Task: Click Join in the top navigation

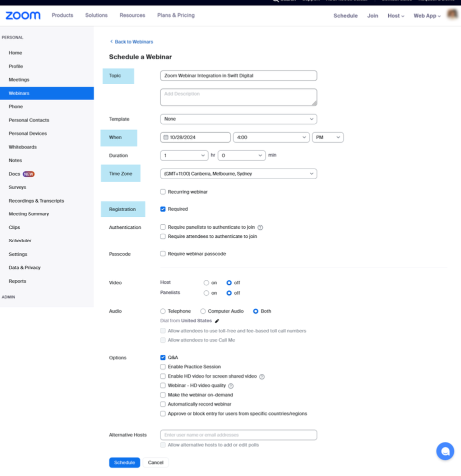Action: point(372,16)
